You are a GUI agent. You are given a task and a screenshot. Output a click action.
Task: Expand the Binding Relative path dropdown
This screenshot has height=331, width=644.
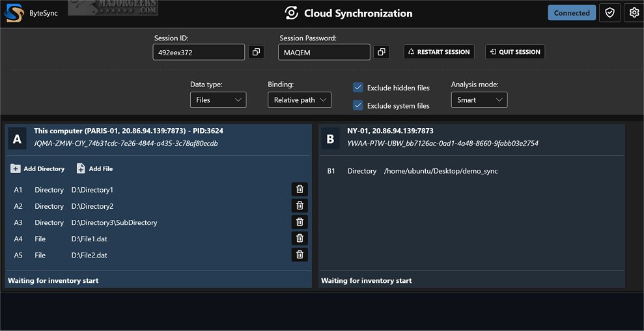[299, 100]
